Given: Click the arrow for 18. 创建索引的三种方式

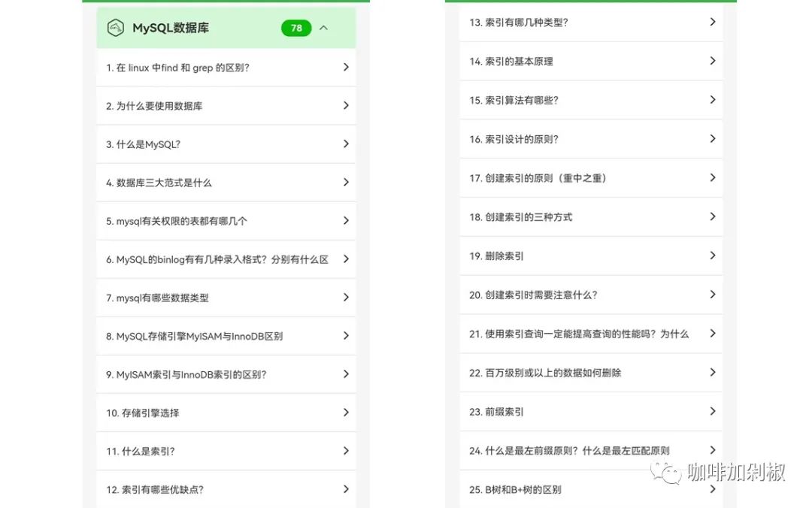Looking at the screenshot, I should (713, 216).
